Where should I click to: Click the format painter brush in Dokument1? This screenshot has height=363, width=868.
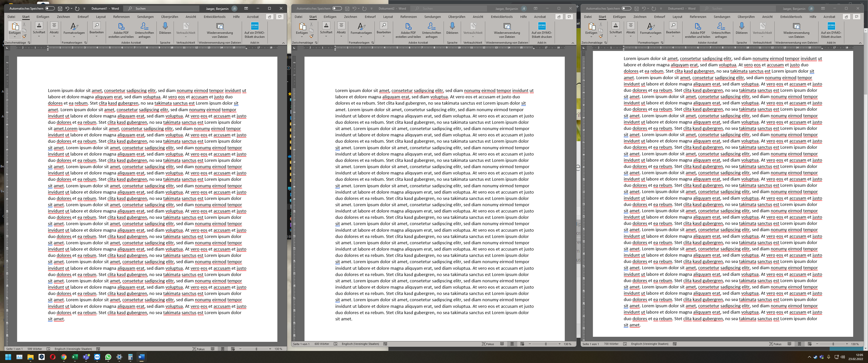click(24, 36)
